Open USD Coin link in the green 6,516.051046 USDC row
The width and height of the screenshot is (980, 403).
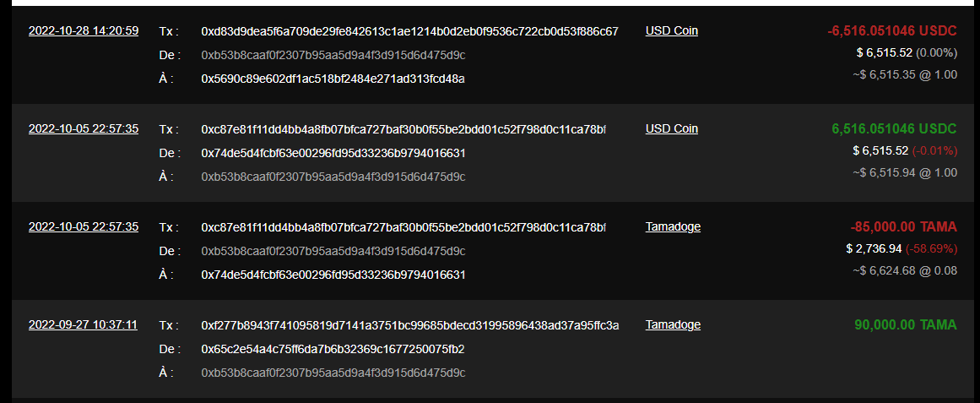tap(672, 129)
